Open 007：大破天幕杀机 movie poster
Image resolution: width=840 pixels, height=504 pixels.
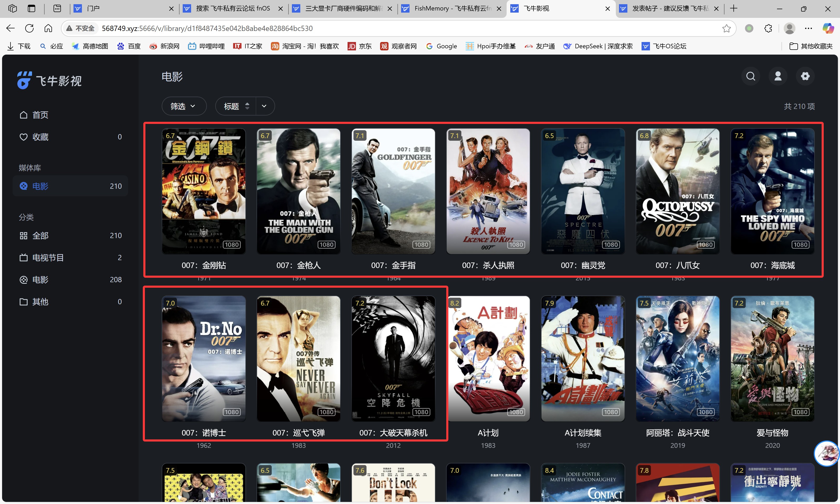tap(393, 359)
